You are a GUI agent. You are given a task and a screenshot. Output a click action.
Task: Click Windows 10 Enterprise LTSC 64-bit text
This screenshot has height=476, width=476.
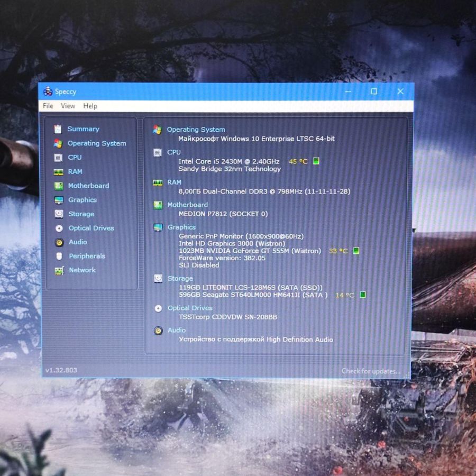click(257, 139)
